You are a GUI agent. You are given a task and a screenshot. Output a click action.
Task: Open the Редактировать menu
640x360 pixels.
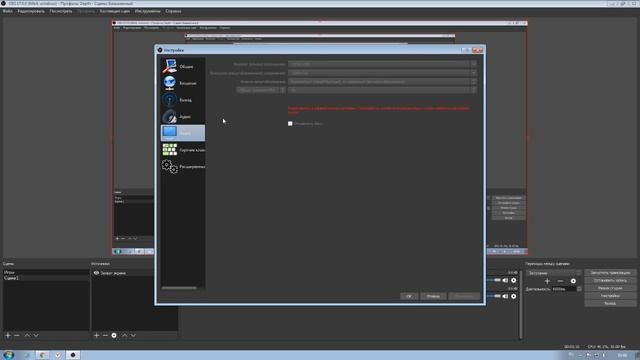(31, 11)
